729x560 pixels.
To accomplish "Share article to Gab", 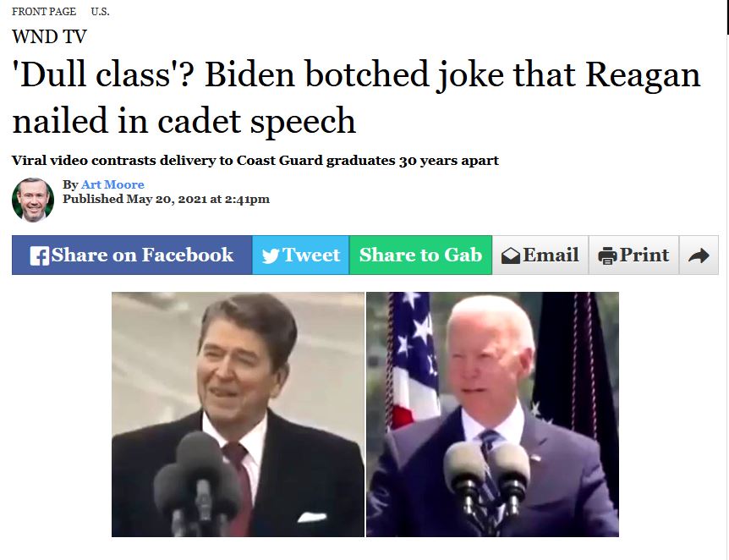I will coord(421,255).
